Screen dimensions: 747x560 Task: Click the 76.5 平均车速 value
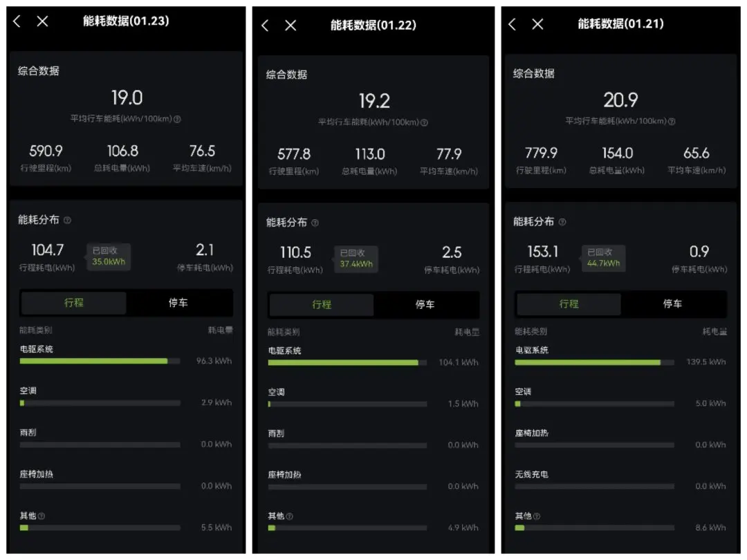[202, 151]
